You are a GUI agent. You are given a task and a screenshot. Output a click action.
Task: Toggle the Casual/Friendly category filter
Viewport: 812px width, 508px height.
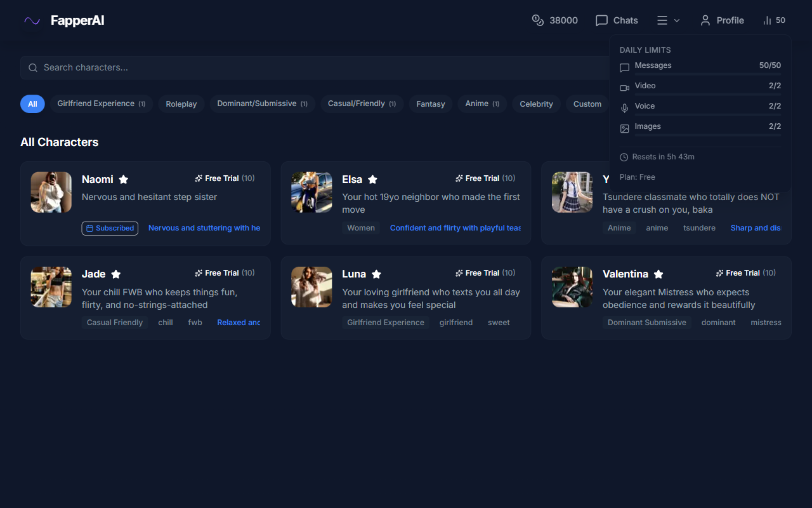coord(362,104)
